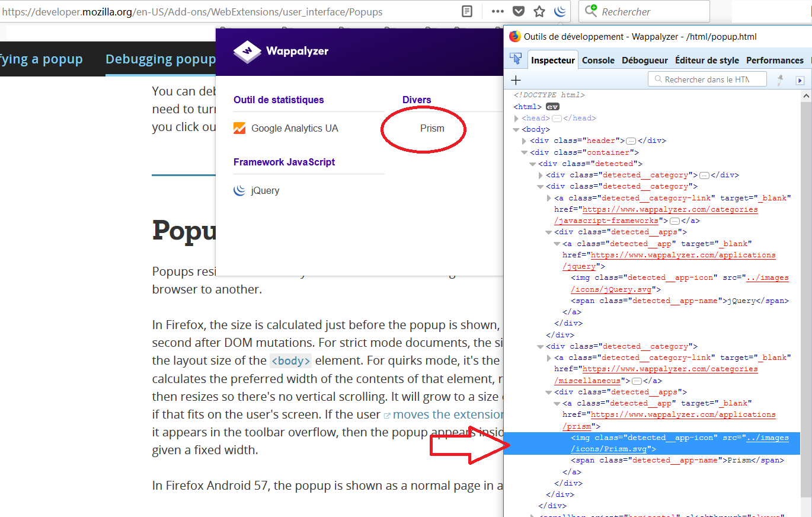Open the page actions three-dot menu

pos(498,11)
